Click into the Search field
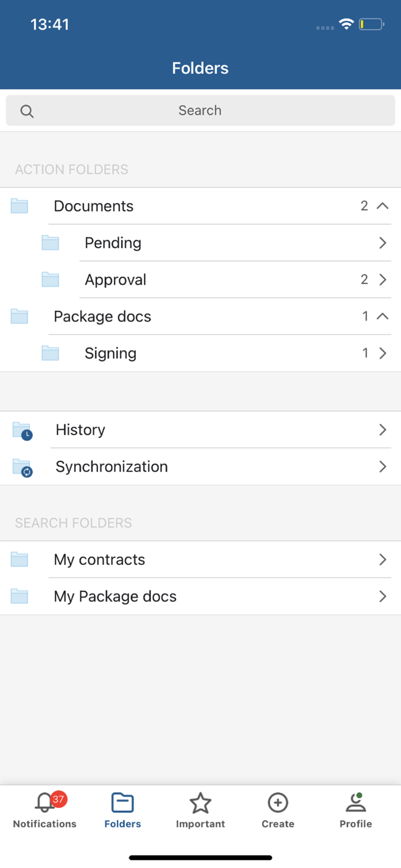Viewport: 401px width, 868px height. coord(200,111)
